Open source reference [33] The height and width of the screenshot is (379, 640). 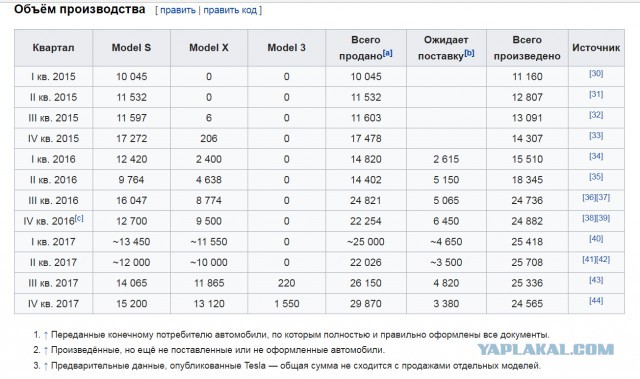[x=596, y=135]
